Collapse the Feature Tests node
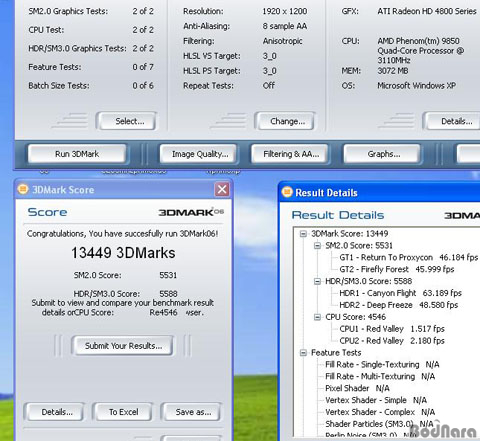 (x=303, y=353)
